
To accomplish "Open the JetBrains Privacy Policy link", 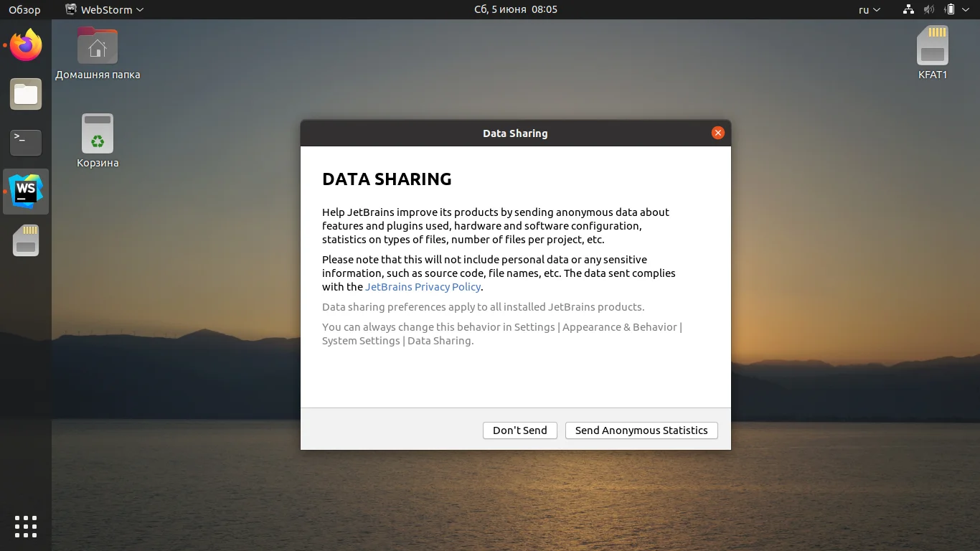I will [423, 286].
